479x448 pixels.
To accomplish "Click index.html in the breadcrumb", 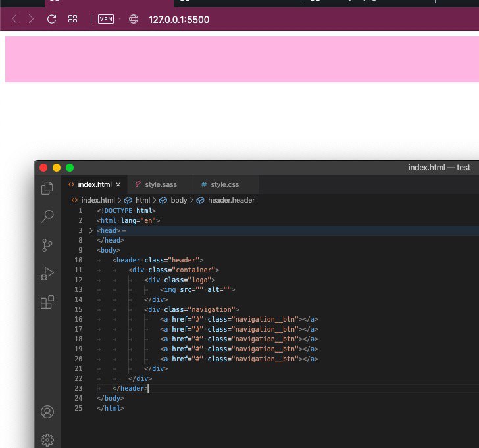I will click(98, 201).
